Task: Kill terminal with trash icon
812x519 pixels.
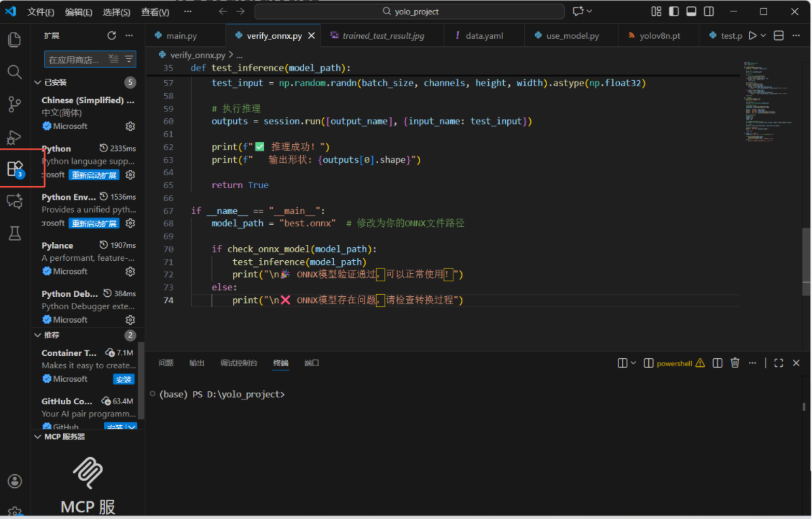Action: (735, 363)
